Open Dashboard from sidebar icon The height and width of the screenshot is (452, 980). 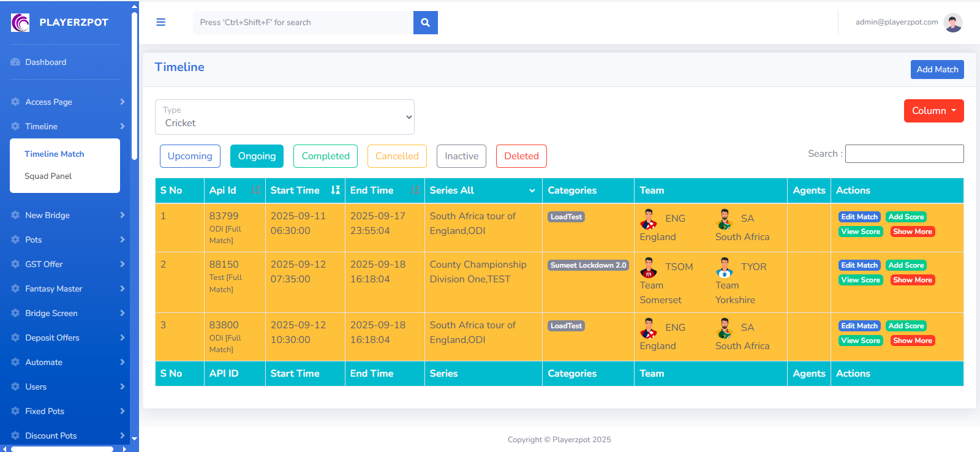pos(15,62)
